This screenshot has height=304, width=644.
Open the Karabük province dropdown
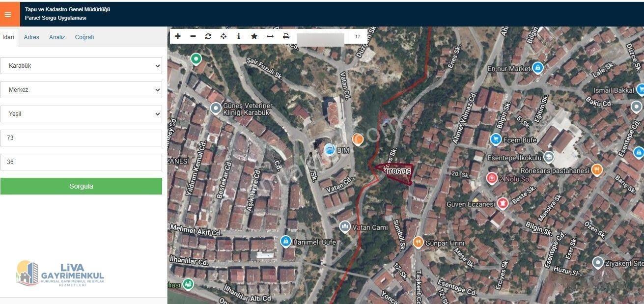coord(81,66)
